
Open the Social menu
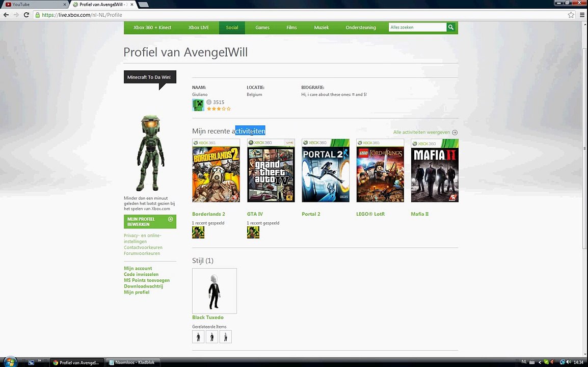(x=232, y=28)
